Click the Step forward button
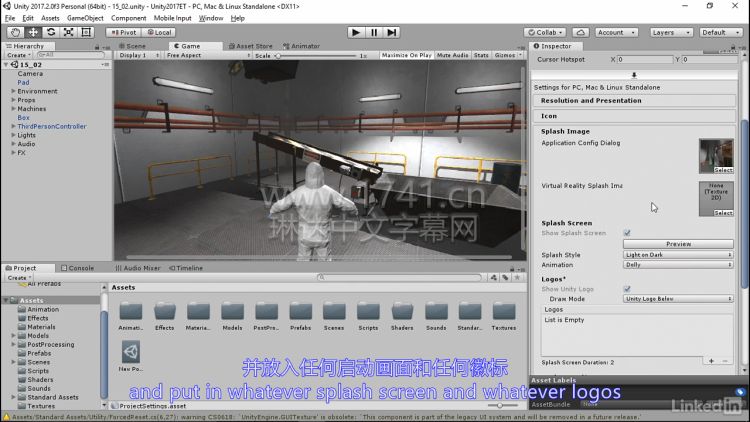This screenshot has width=750, height=422. [391, 32]
